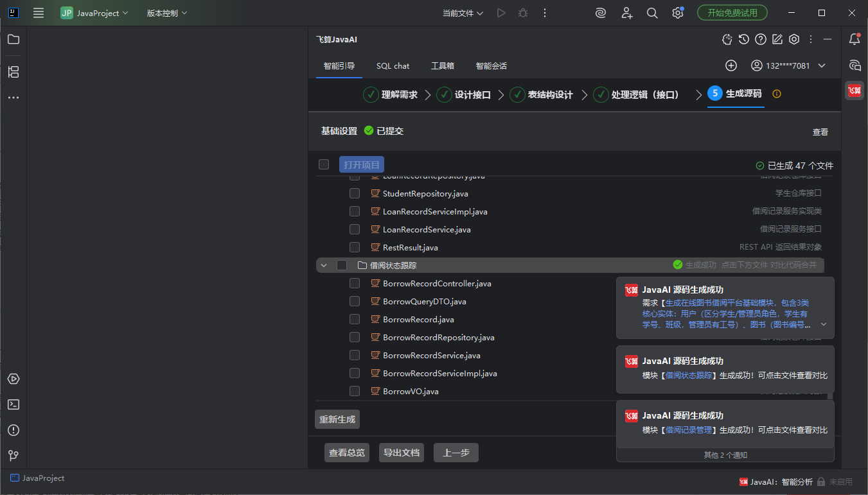This screenshot has width=868, height=495.
Task: Expand the first JavaAI notification text
Action: coord(824,324)
